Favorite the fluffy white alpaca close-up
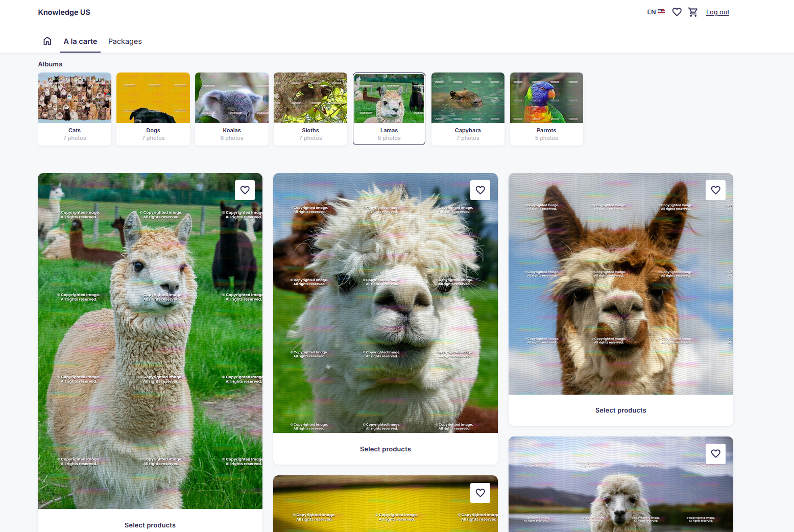The width and height of the screenshot is (794, 532). [x=480, y=190]
